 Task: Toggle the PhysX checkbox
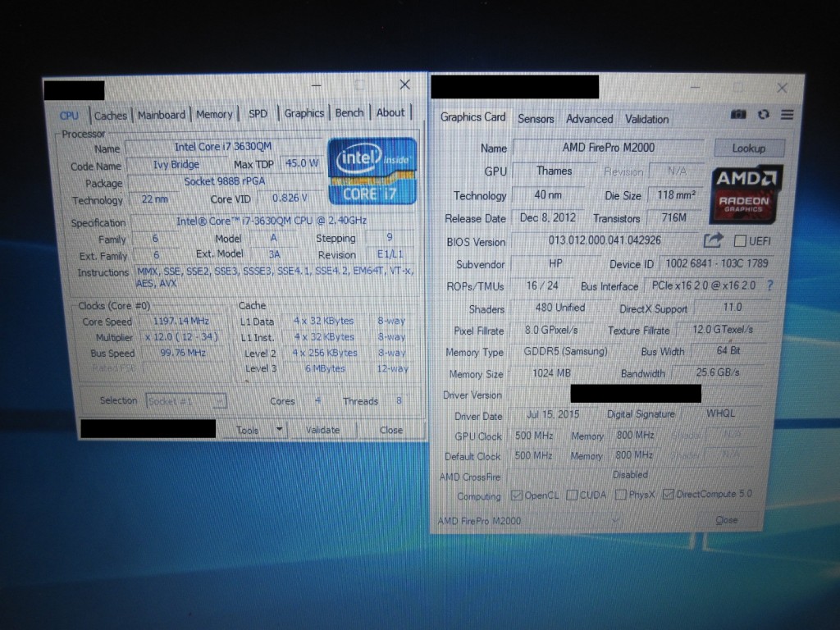pyautogui.click(x=620, y=494)
